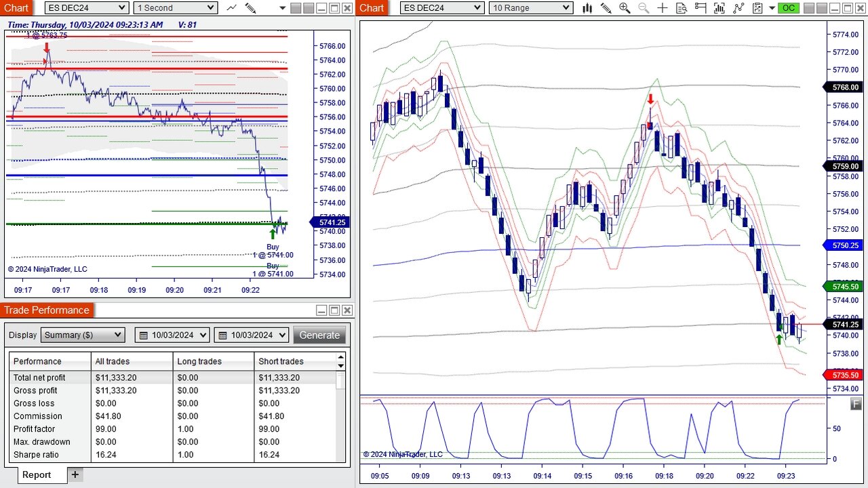Image resolution: width=868 pixels, height=488 pixels.
Task: Click second link square in right chart toolbar
Action: (822, 8)
